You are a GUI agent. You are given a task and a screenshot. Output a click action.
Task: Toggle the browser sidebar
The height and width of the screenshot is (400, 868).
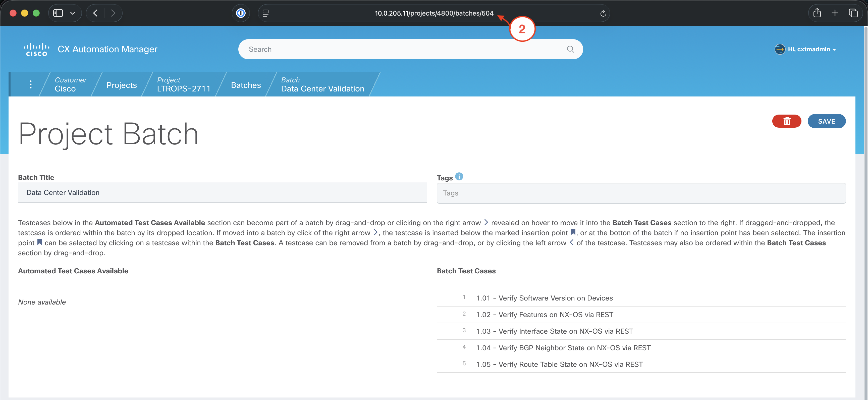(x=58, y=13)
